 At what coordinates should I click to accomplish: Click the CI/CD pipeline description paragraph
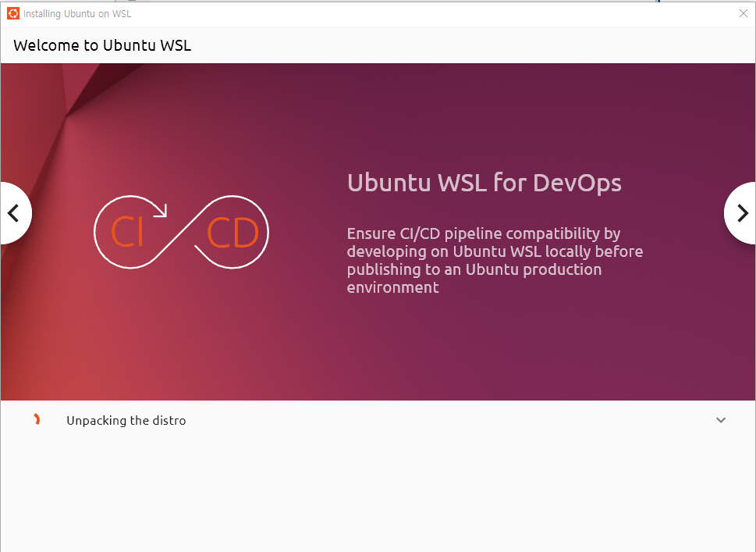point(495,260)
